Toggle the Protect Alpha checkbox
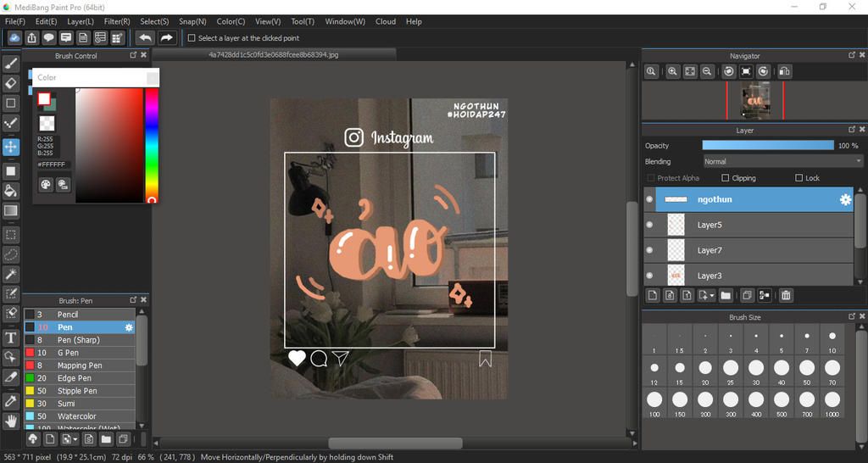 (x=650, y=178)
